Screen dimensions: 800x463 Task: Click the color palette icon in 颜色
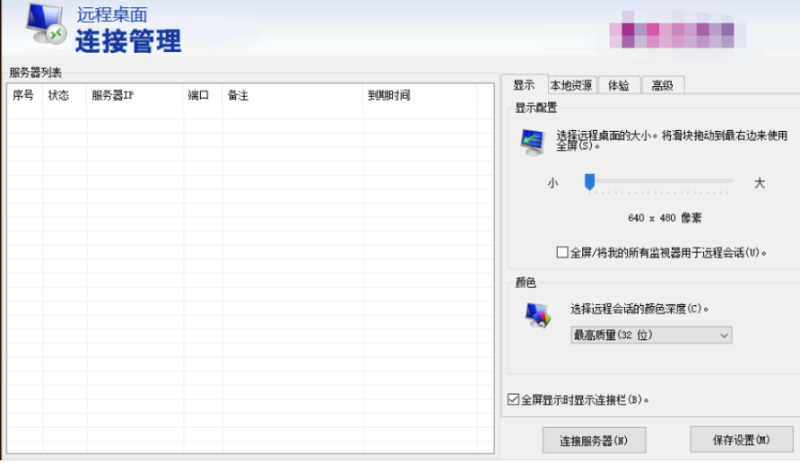537,316
